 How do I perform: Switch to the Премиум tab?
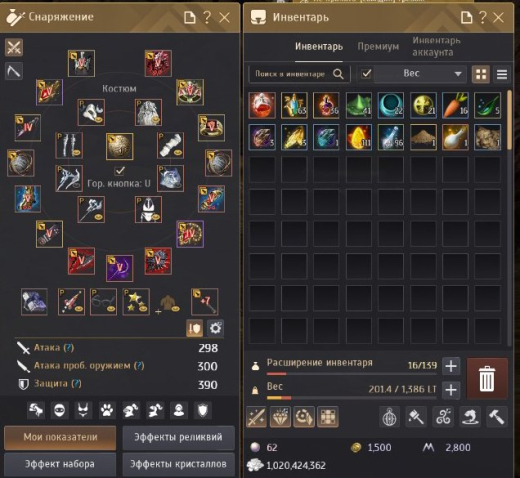coord(378,47)
